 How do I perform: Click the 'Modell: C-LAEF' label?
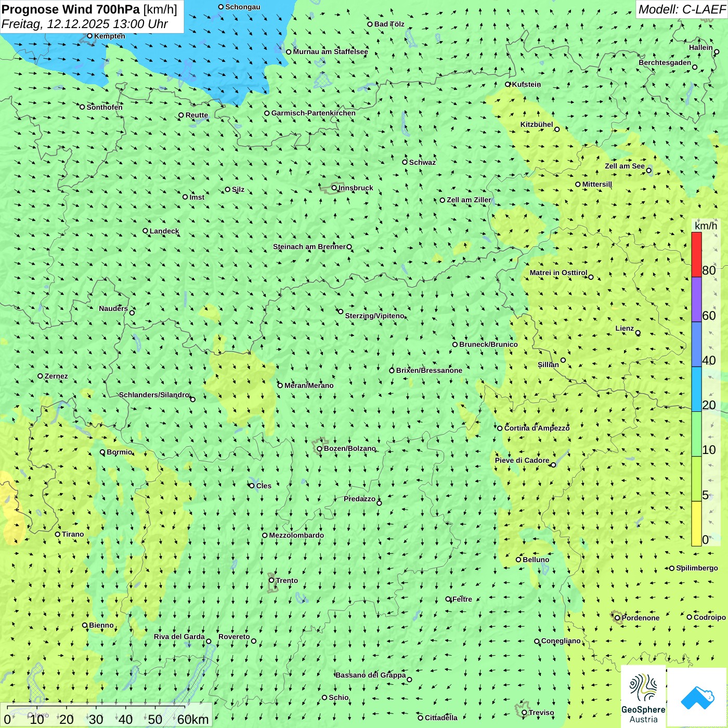[x=682, y=9]
